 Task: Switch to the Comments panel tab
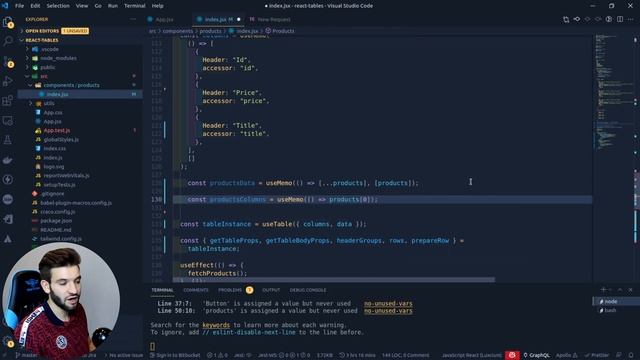point(196,290)
